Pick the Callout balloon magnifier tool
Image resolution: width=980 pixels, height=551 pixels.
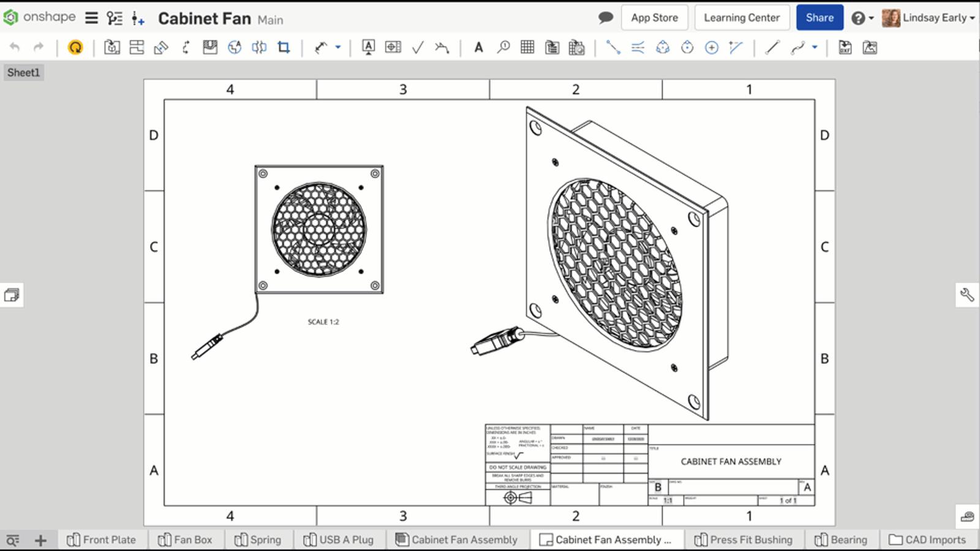pos(503,48)
